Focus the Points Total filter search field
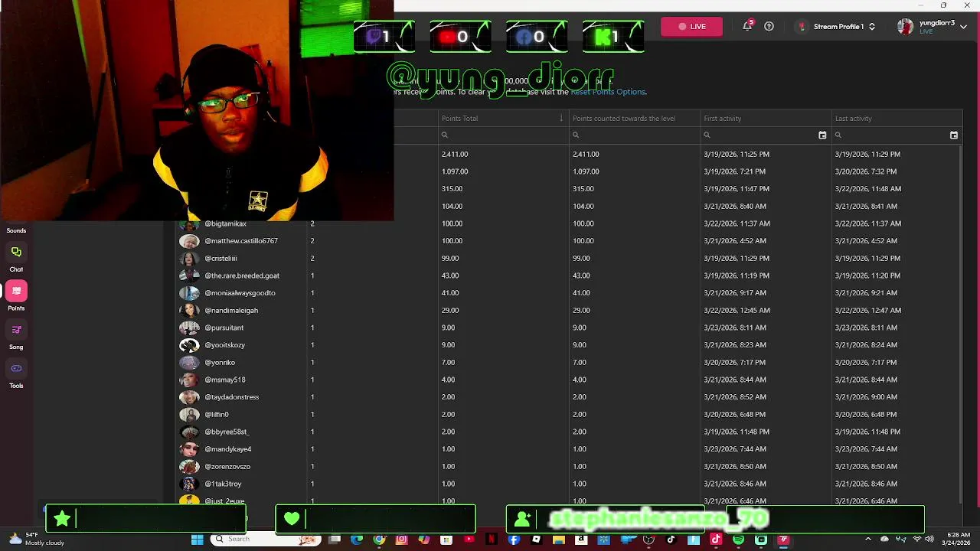The image size is (980, 551). tap(503, 135)
